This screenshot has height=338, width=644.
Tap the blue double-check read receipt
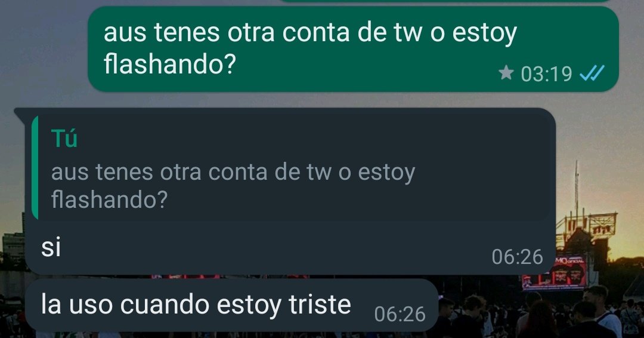point(592,73)
